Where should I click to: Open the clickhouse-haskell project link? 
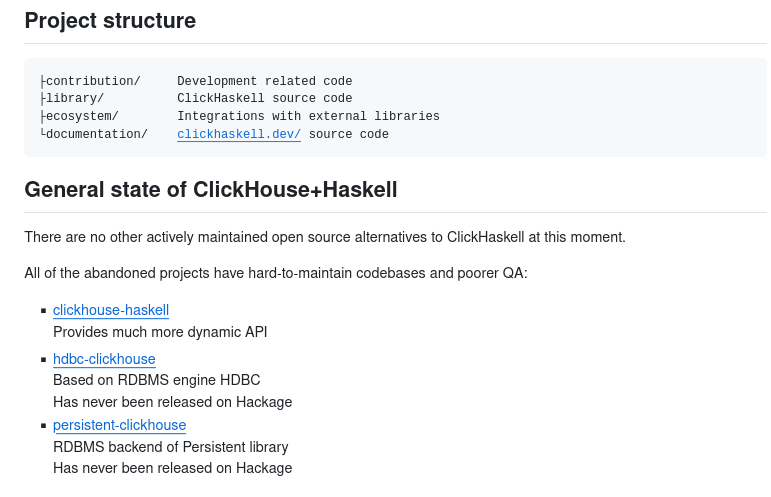click(111, 310)
